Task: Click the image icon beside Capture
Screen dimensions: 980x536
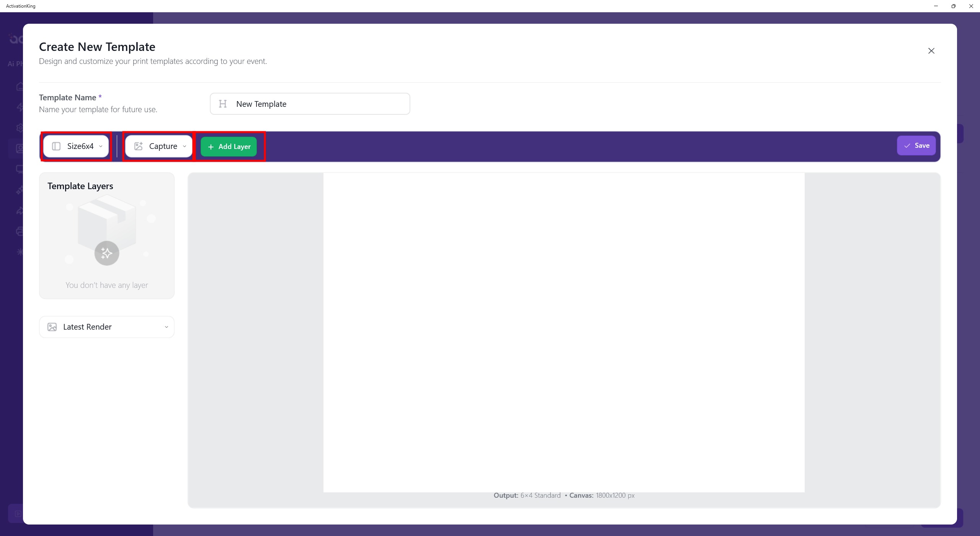Action: [138, 146]
